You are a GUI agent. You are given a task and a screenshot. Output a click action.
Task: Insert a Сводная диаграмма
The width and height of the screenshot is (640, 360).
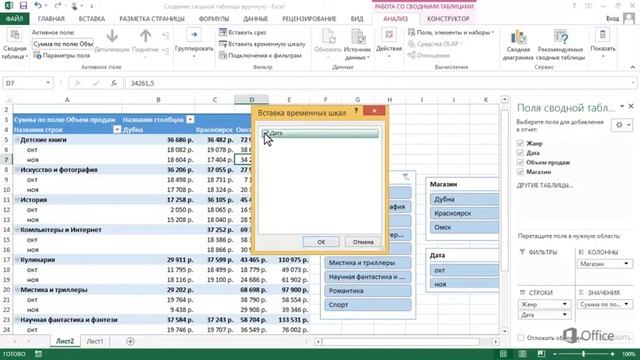(x=518, y=45)
